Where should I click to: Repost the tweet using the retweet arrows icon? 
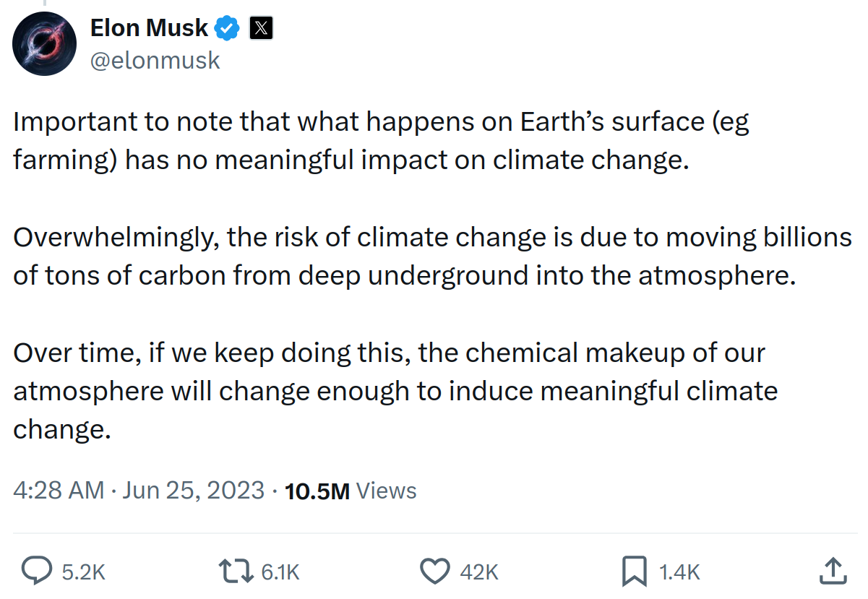click(x=236, y=572)
